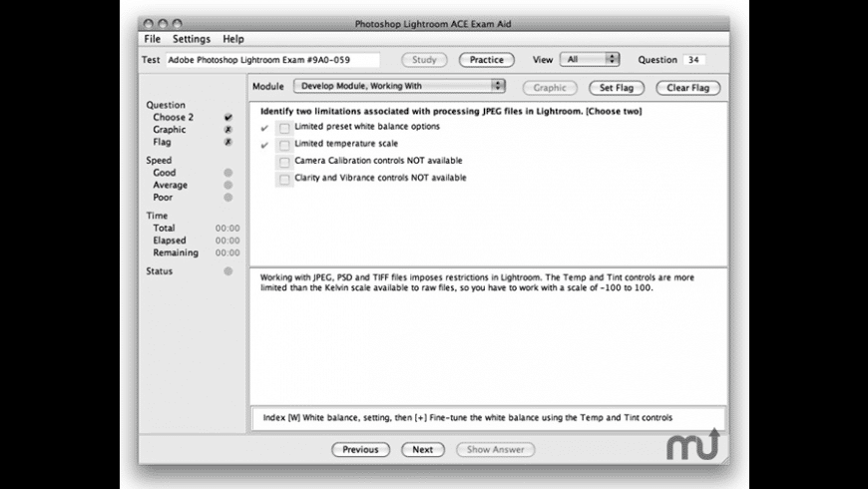The image size is (868, 489).
Task: Click the answer explanation paragraph
Action: click(x=477, y=282)
